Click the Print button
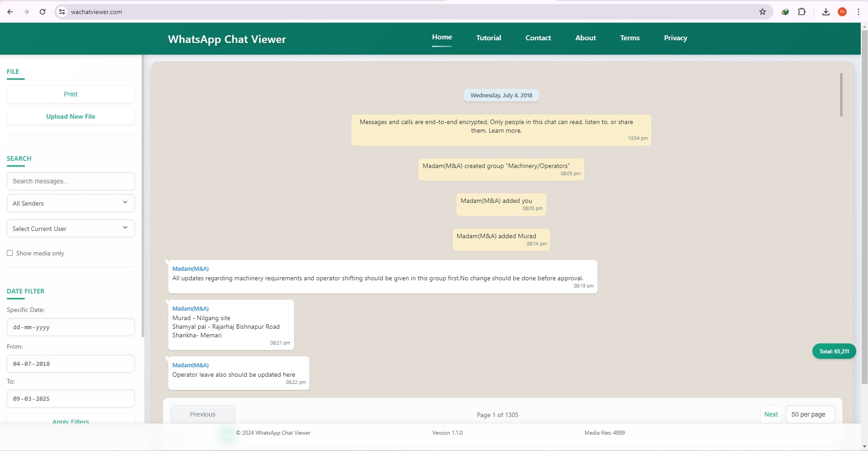Image resolution: width=868 pixels, height=451 pixels. [x=70, y=94]
